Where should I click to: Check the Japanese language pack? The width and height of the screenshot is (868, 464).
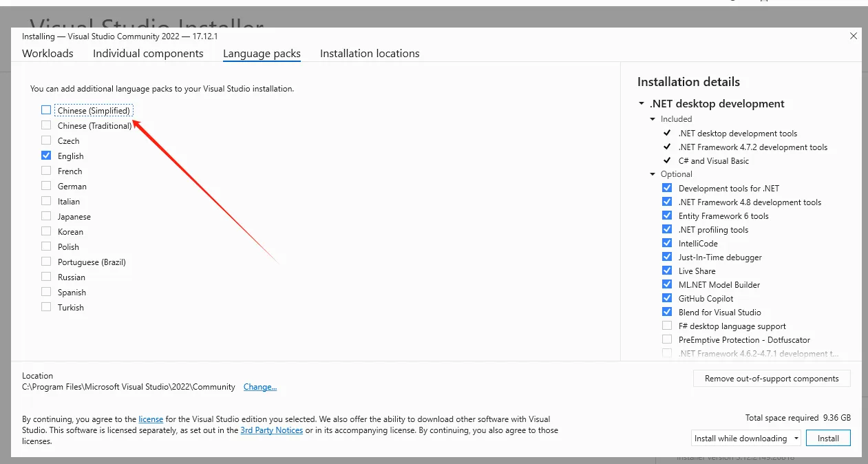[46, 216]
